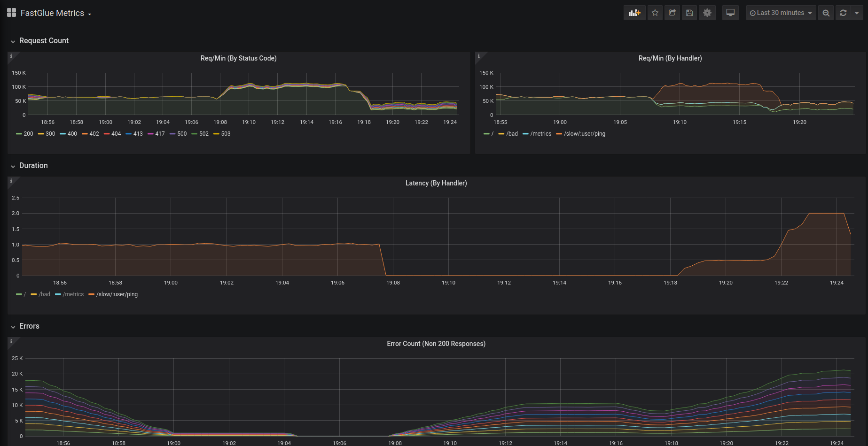
Task: Open the refresh interval dropdown arrow
Action: tap(857, 13)
